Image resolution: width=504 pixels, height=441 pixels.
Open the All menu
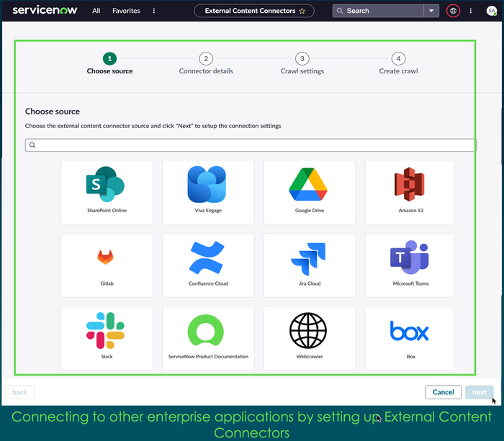point(96,11)
